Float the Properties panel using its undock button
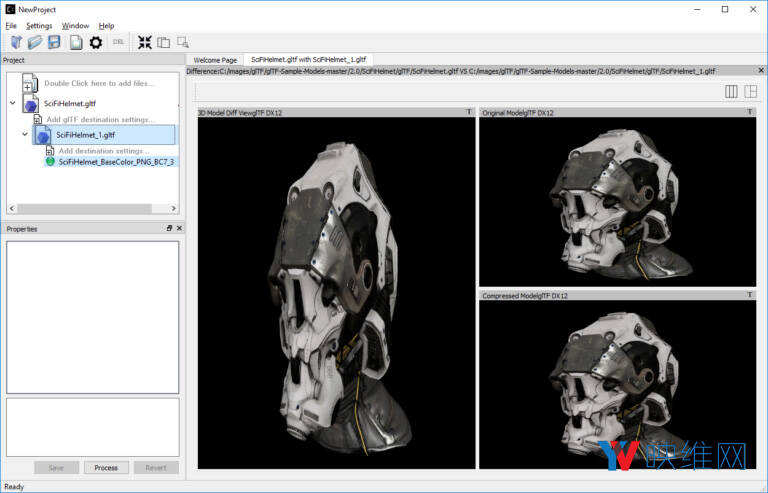Screen dimensions: 768x493 pyautogui.click(x=169, y=229)
